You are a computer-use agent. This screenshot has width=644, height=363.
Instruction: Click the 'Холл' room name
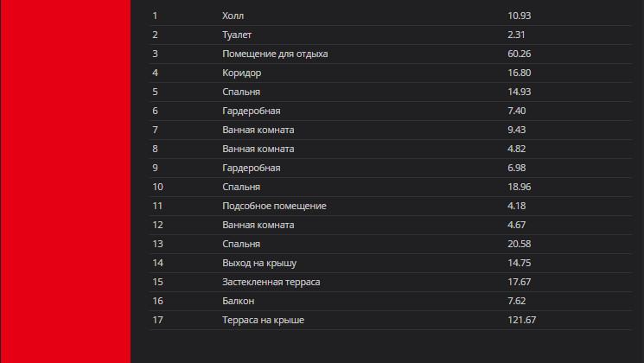pyautogui.click(x=232, y=16)
